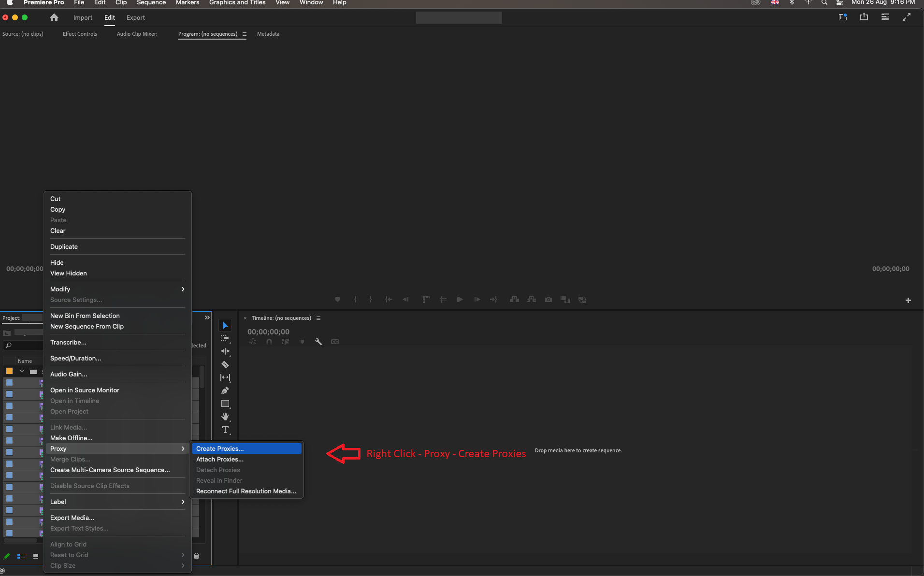Click Step Back one frame
924x576 pixels.
405,300
